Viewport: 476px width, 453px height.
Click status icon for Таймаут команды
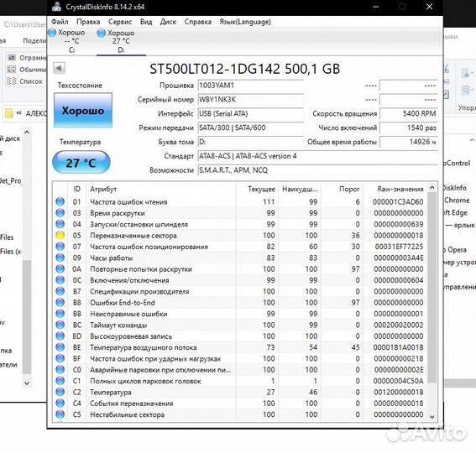pyautogui.click(x=60, y=325)
